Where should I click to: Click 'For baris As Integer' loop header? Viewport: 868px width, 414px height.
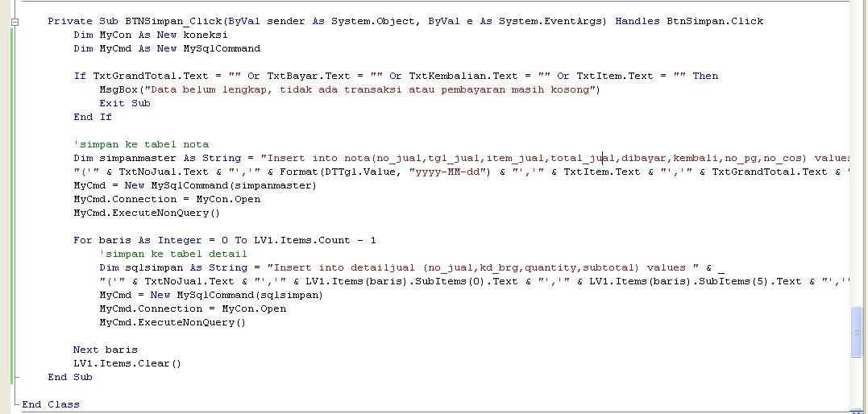pos(139,240)
